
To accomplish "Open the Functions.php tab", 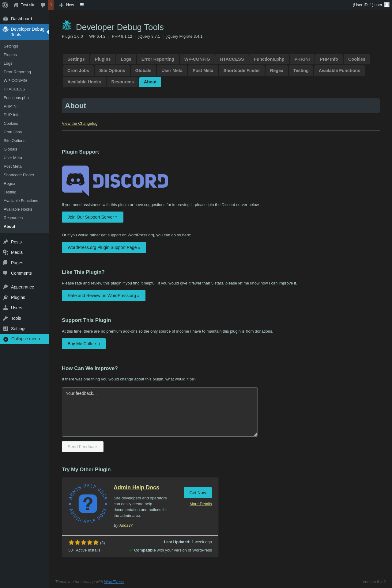I will pyautogui.click(x=269, y=59).
